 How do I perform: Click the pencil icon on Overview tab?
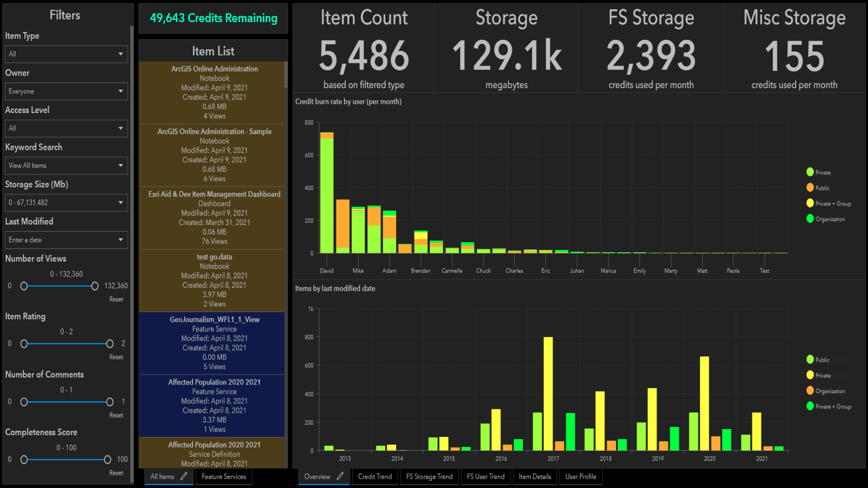[340, 476]
